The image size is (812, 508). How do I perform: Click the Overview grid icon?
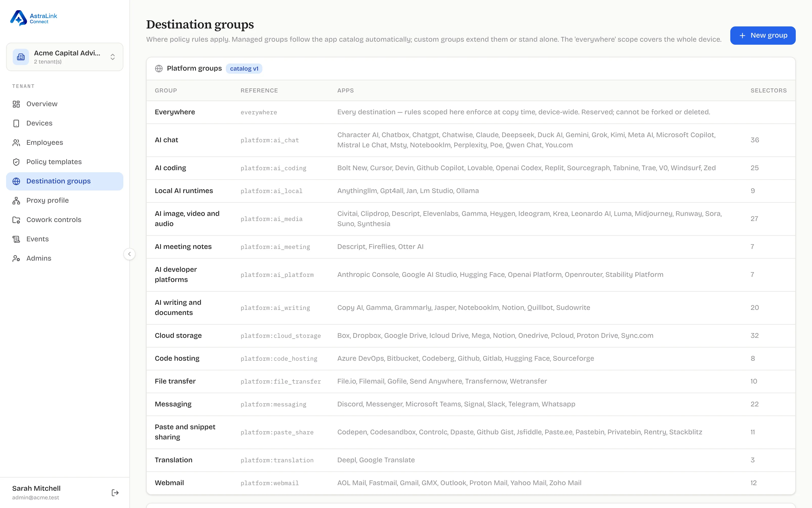[x=16, y=104]
